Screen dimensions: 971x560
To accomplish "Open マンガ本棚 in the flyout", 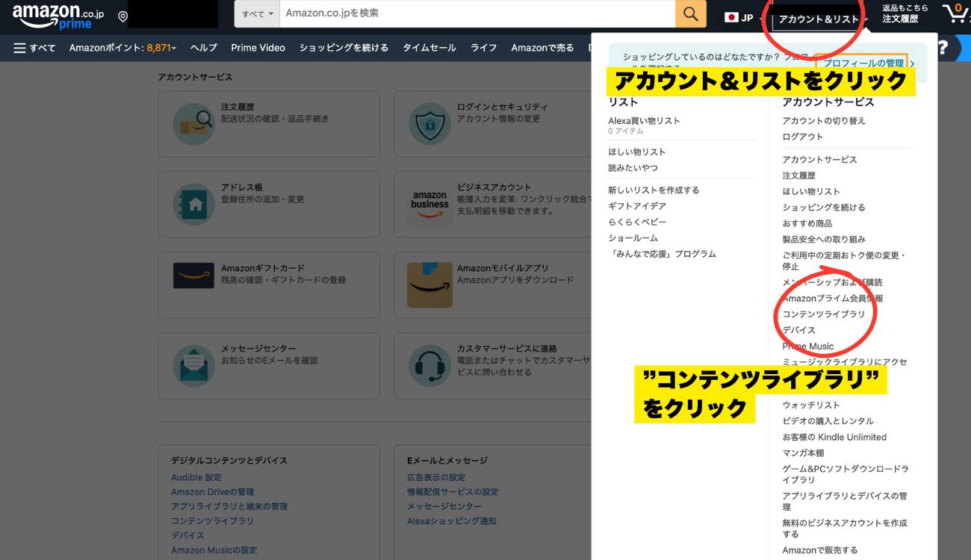I will click(x=803, y=453).
